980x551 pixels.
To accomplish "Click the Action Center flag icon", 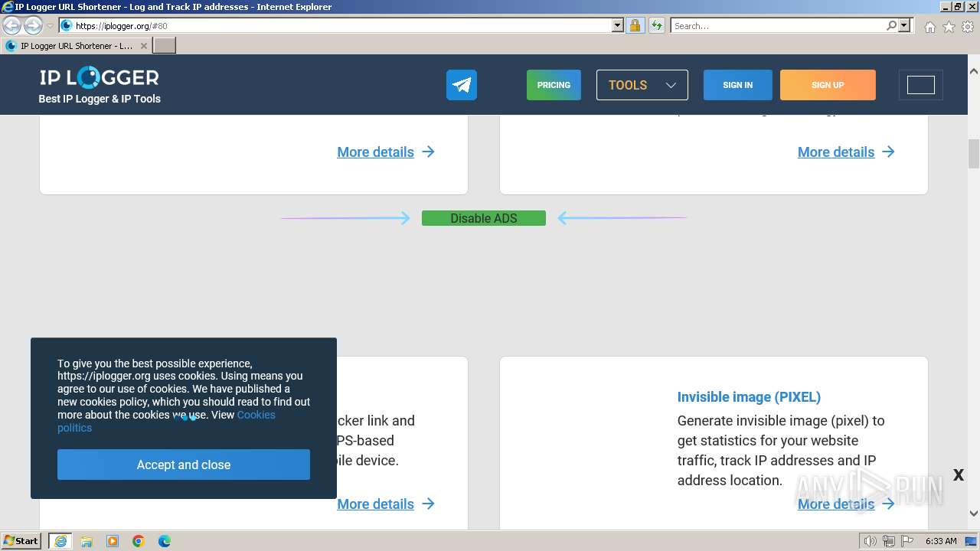I will point(906,541).
